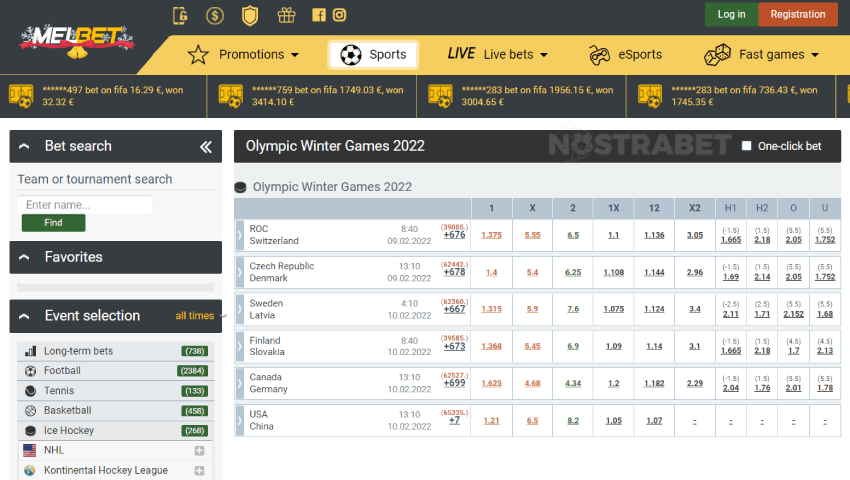Enable the One-click bet checkbox
Image resolution: width=850 pixels, height=480 pixels.
pyautogui.click(x=746, y=146)
